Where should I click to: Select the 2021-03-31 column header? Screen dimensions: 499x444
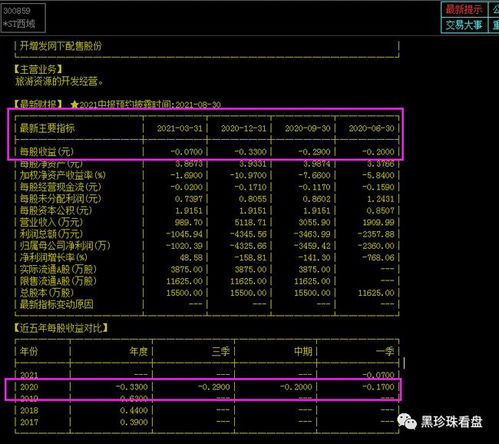pyautogui.click(x=180, y=129)
